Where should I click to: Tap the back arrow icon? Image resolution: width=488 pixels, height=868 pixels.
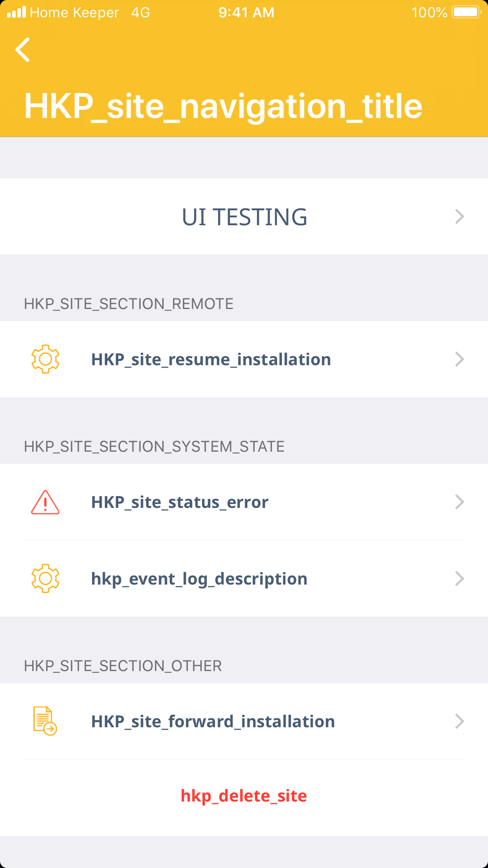[23, 50]
